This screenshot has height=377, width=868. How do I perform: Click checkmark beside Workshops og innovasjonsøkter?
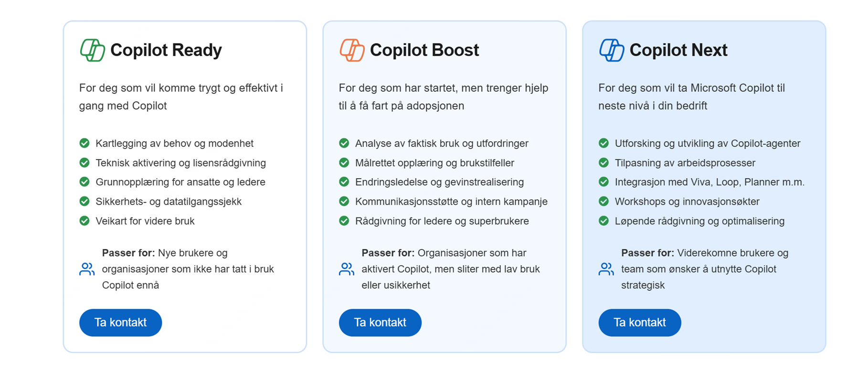[604, 202]
